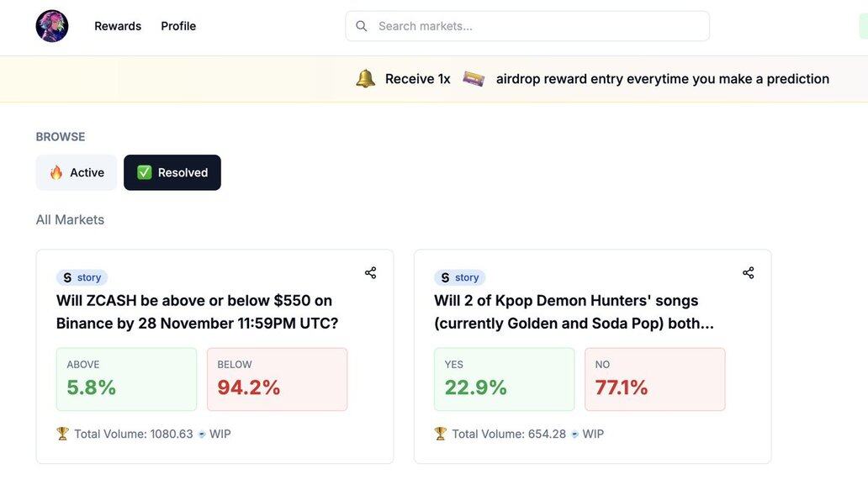This screenshot has width=868, height=495.
Task: Open the Rewards page
Action: (x=118, y=26)
